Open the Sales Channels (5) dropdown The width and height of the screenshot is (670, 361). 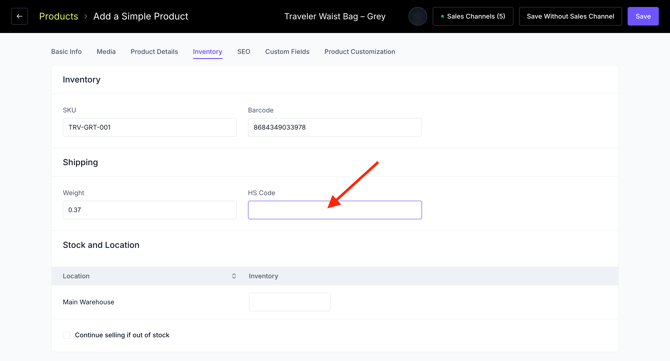point(473,16)
